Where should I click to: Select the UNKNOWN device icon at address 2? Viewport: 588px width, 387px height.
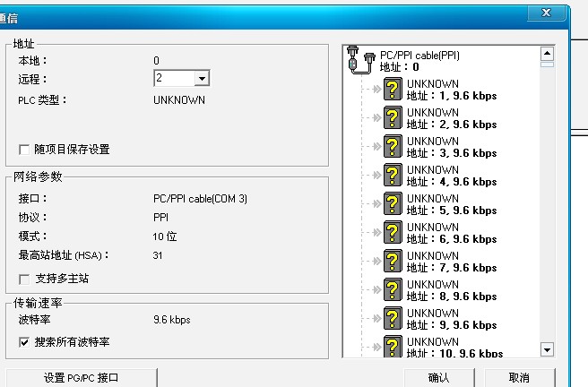point(393,118)
